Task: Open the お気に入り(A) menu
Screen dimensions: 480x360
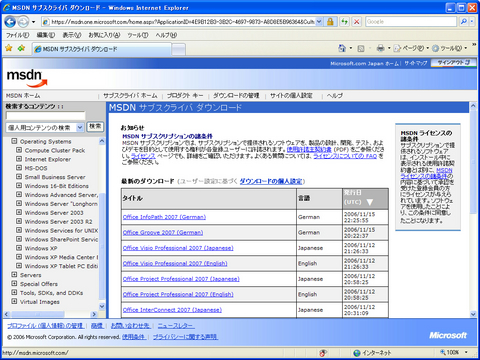Action: 104,35
